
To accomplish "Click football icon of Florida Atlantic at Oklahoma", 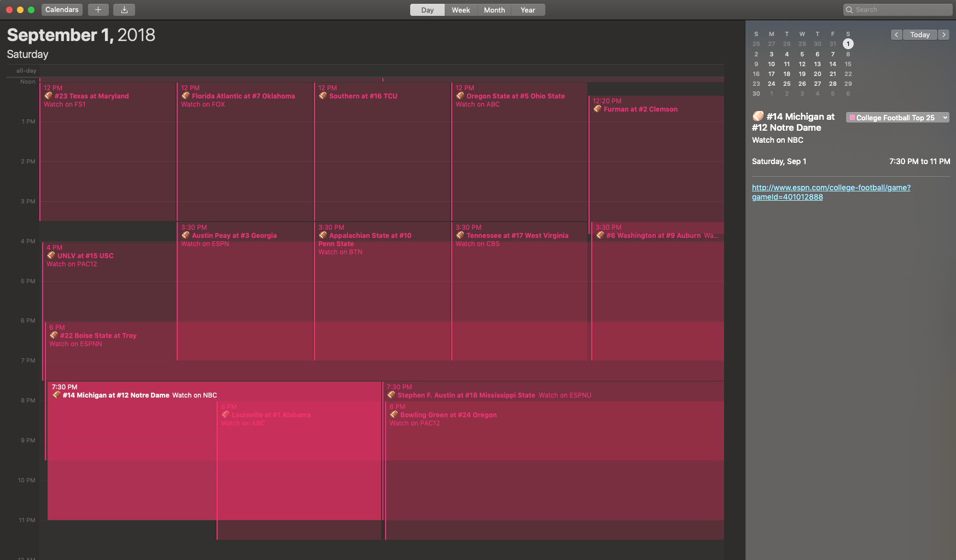I will pyautogui.click(x=186, y=96).
